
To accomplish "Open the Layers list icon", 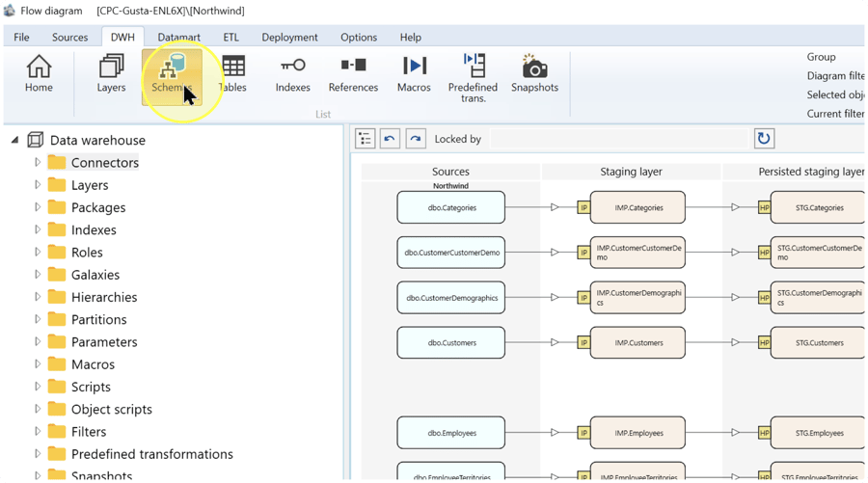I will pyautogui.click(x=111, y=73).
